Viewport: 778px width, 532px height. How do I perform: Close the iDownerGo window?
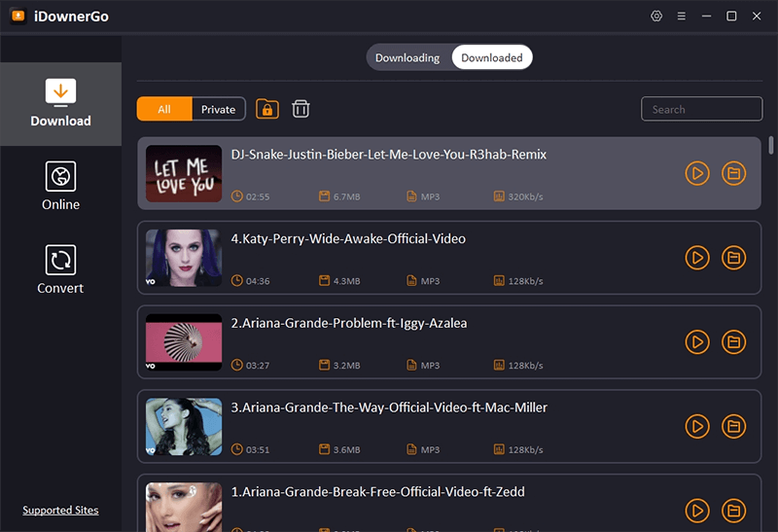click(x=757, y=16)
